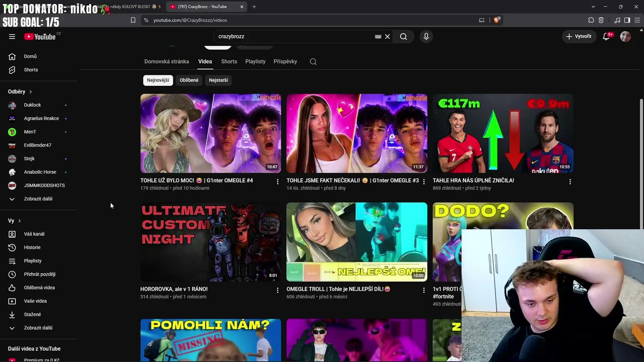Image resolution: width=644 pixels, height=362 pixels.
Task: Open the Odběry subscriptions heading
Action: click(20, 92)
